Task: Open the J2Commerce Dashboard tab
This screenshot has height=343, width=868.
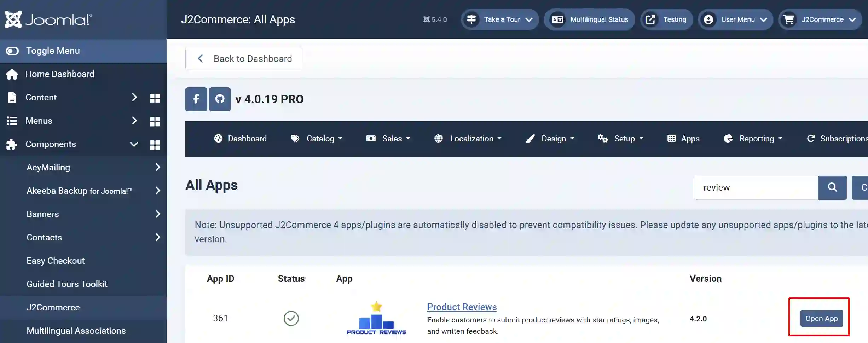Action: click(241, 139)
